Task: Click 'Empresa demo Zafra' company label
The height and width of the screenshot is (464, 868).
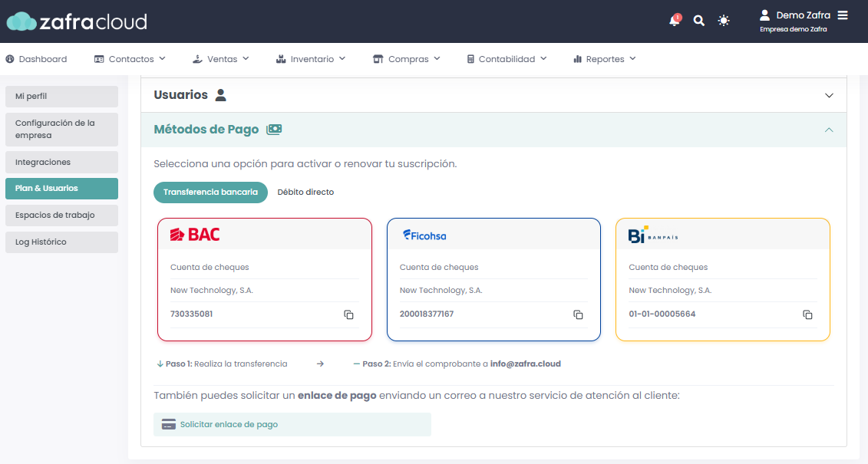Action: pyautogui.click(x=794, y=29)
